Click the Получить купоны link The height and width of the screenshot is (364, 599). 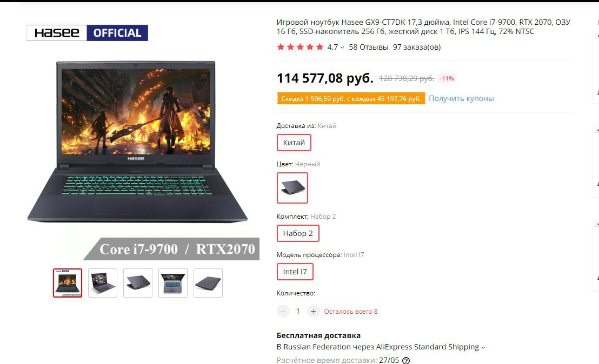pos(461,98)
